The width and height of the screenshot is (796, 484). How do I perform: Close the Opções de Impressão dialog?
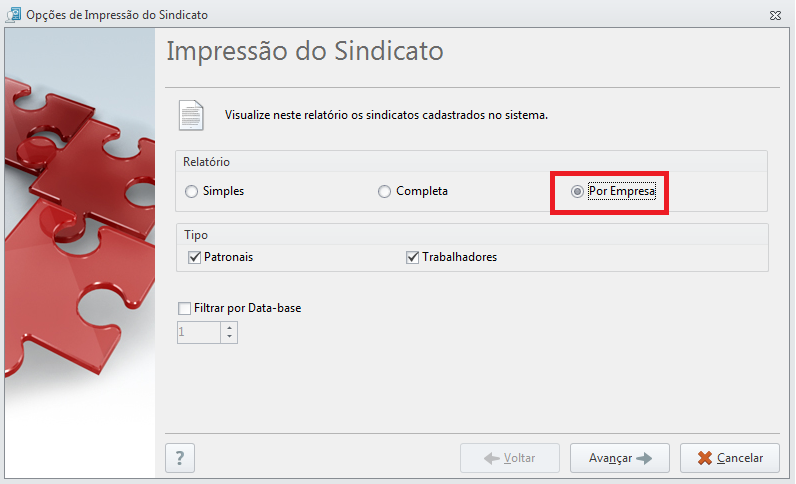(x=775, y=15)
